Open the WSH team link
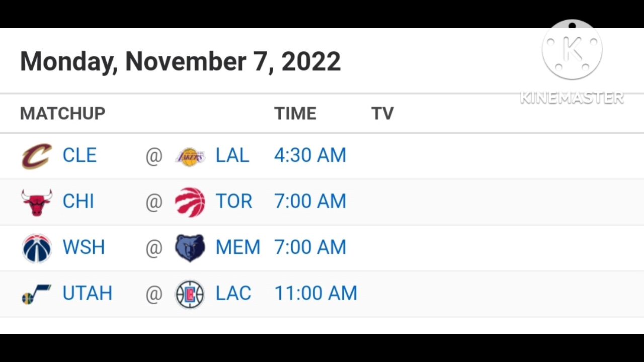The height and width of the screenshot is (362, 644). point(84,247)
